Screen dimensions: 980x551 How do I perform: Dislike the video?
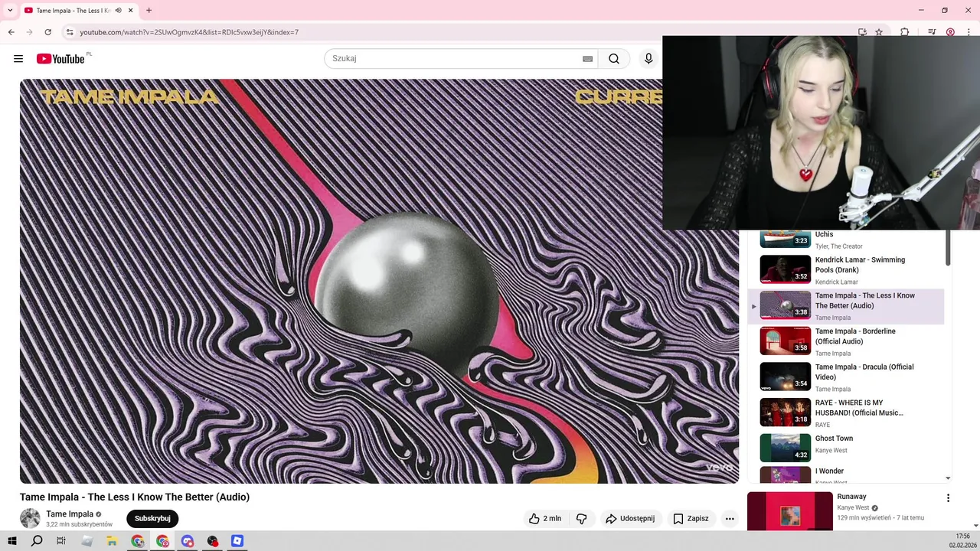[582, 519]
